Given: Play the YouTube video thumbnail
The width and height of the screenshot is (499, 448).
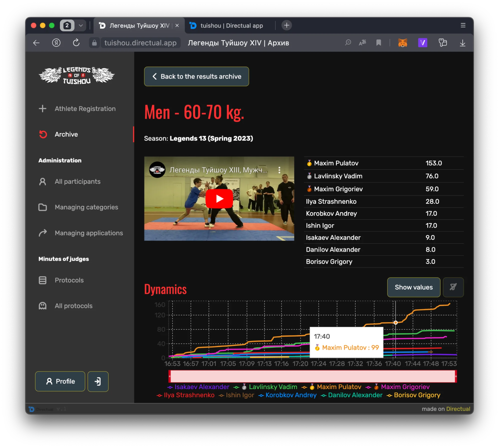Looking at the screenshot, I should click(x=219, y=199).
